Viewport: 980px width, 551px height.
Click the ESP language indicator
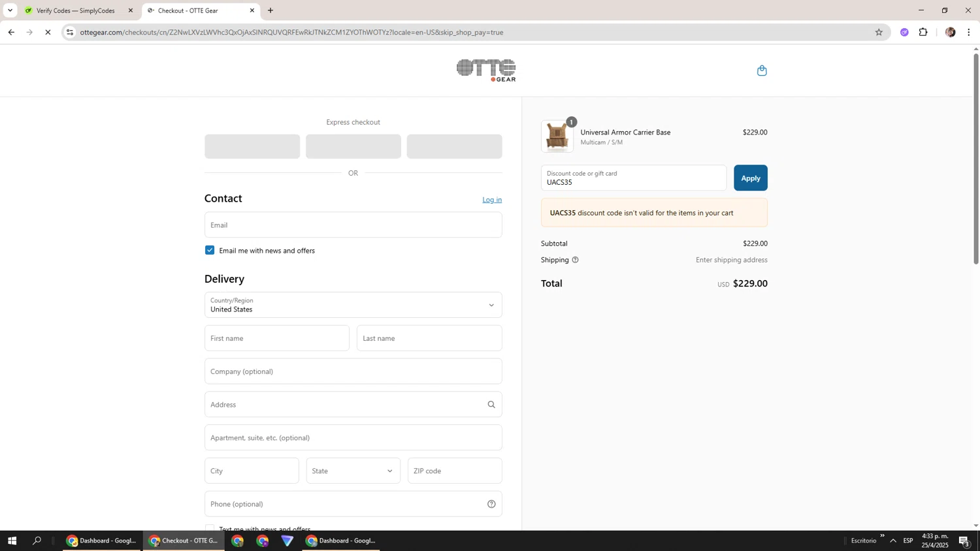(x=908, y=541)
